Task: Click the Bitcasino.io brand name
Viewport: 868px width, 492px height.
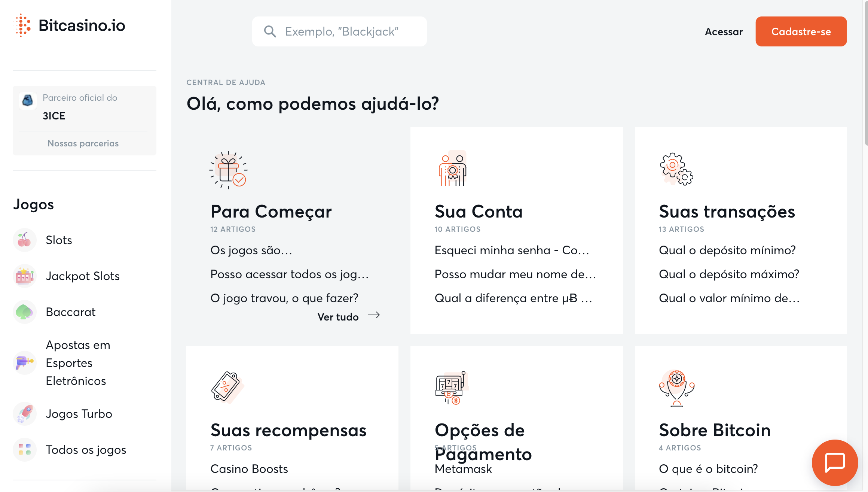Action: coord(82,25)
